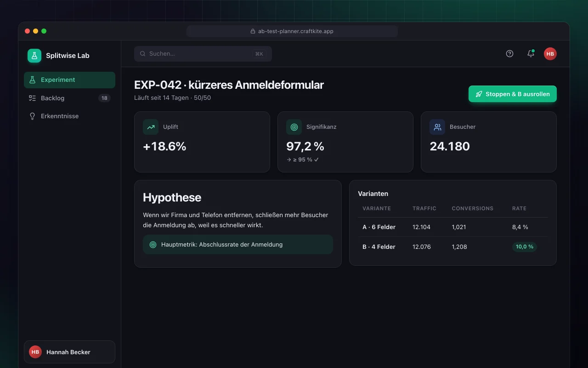This screenshot has height=368, width=588.
Task: Click the HB avatar in the top bar
Action: pos(550,53)
